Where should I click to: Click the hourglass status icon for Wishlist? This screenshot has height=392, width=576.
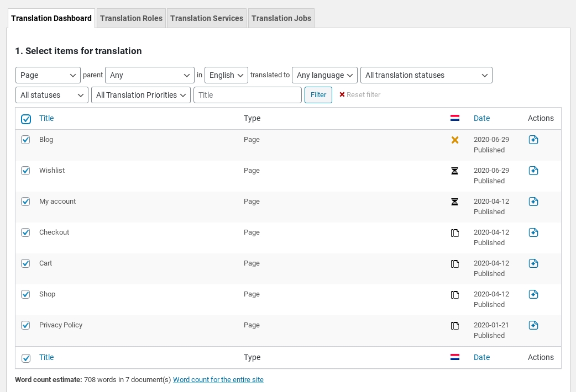[x=455, y=171]
